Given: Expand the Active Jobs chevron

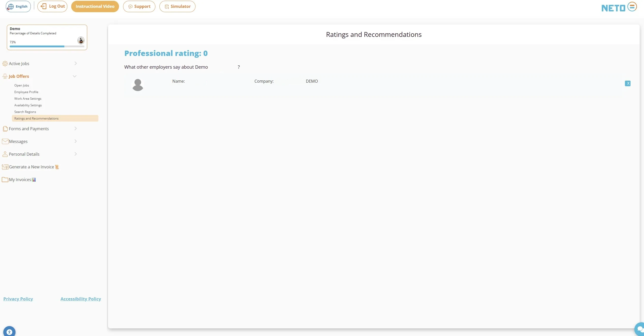Looking at the screenshot, I should click(x=76, y=63).
